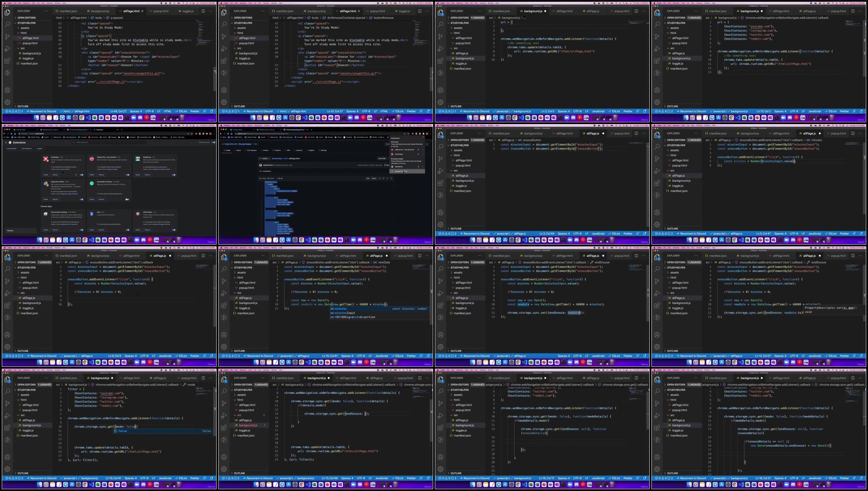Open the Pull requests tab in the GitHub frame
868x491 pixels.
251,150
